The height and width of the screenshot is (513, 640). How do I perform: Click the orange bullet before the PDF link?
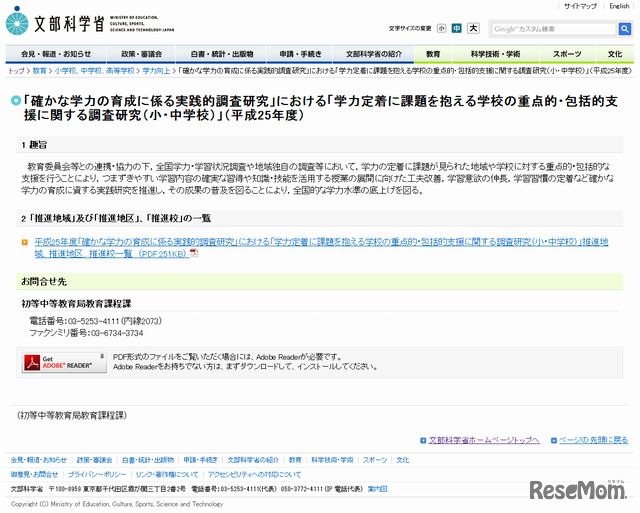pyautogui.click(x=24, y=242)
